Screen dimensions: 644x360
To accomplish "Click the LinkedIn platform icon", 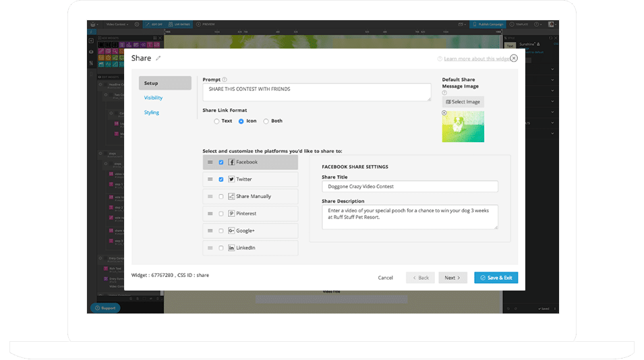I will (231, 248).
